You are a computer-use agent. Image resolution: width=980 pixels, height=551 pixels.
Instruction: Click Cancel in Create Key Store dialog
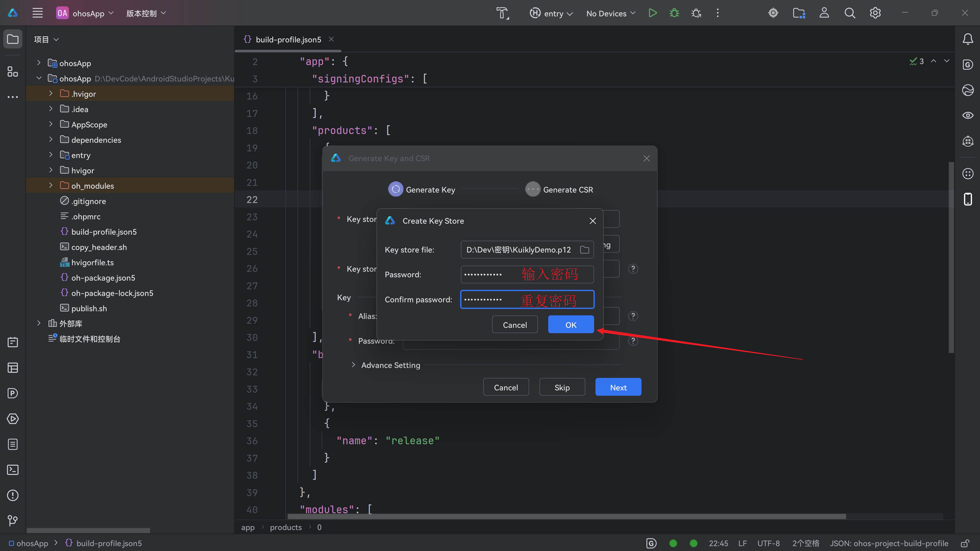tap(514, 325)
